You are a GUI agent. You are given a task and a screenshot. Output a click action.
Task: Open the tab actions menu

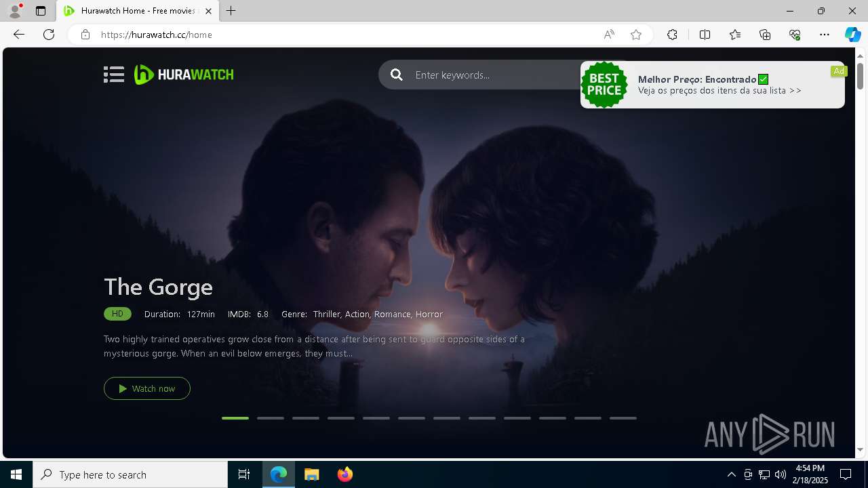[x=41, y=11]
